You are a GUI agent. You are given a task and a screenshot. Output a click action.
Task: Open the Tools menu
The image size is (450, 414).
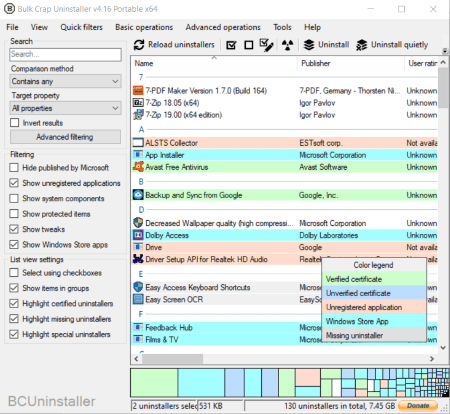(282, 27)
